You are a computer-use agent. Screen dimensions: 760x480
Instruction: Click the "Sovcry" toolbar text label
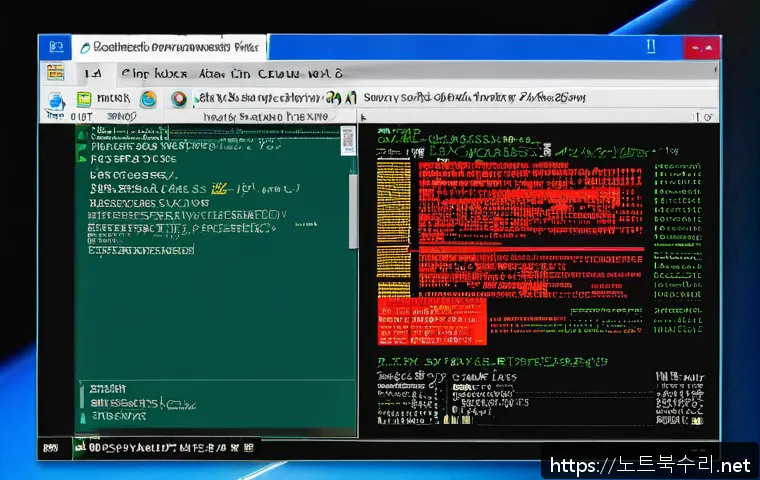[382, 97]
